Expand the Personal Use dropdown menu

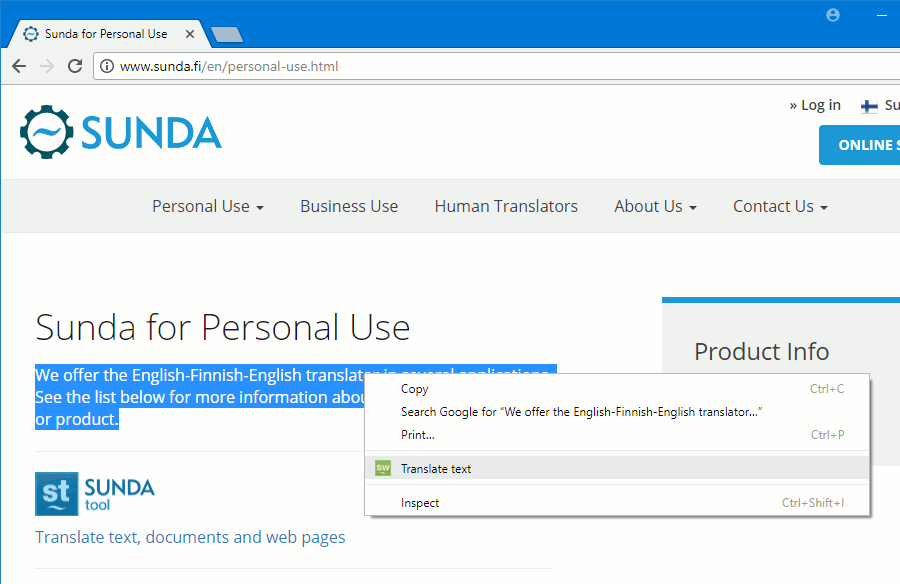point(208,206)
